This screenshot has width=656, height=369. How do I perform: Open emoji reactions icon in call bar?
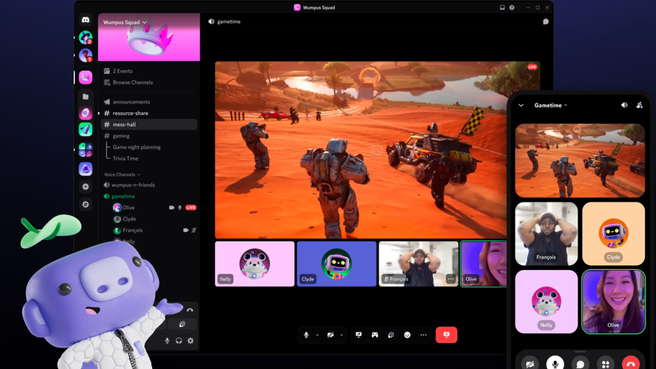click(407, 335)
